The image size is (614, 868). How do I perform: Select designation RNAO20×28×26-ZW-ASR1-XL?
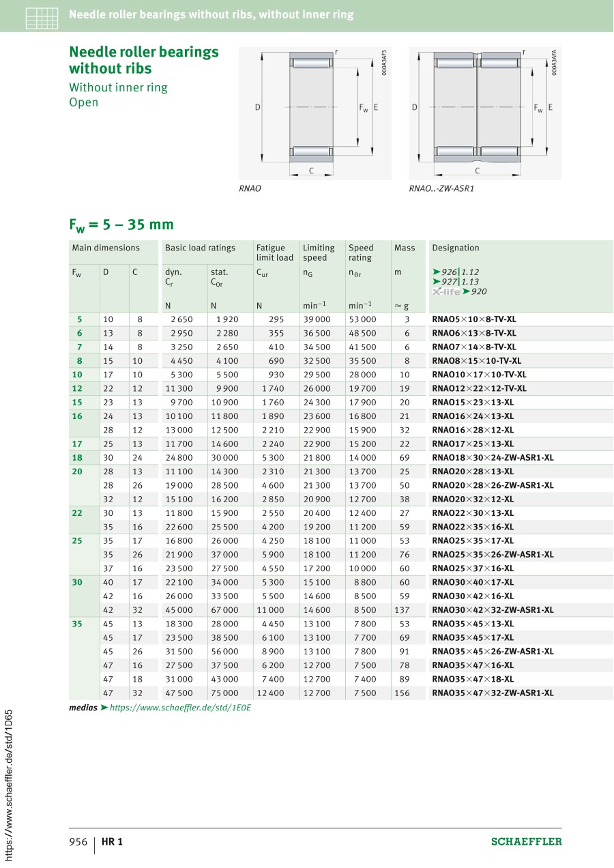pos(493,485)
